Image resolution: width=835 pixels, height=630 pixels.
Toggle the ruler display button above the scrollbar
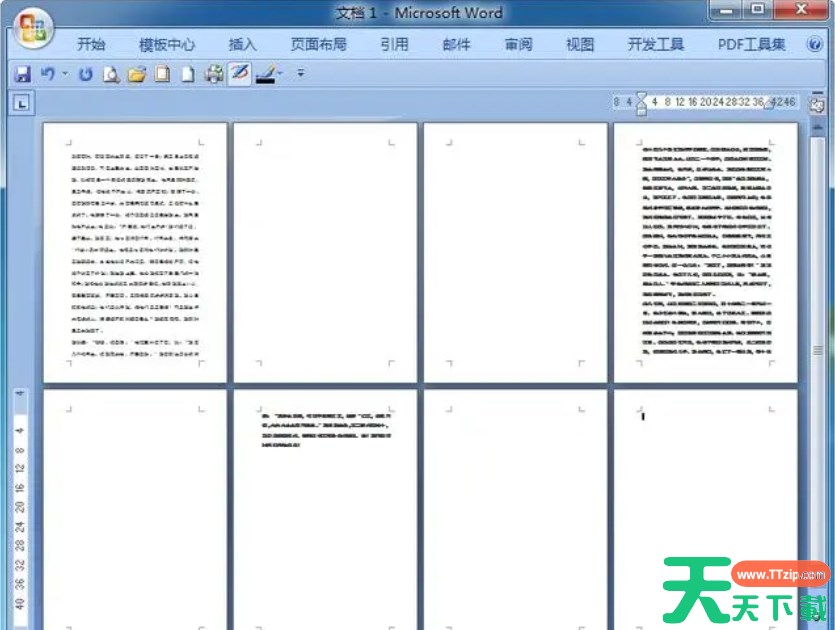pyautogui.click(x=817, y=103)
